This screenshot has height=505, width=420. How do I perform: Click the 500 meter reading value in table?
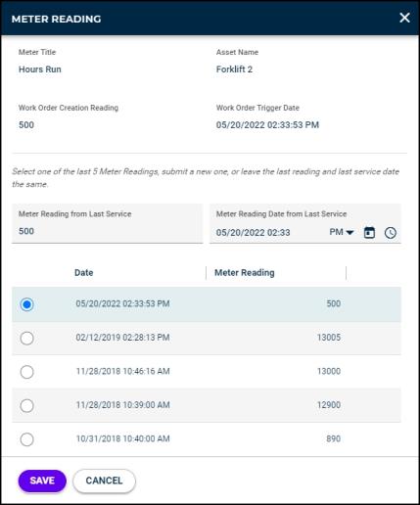coord(334,303)
